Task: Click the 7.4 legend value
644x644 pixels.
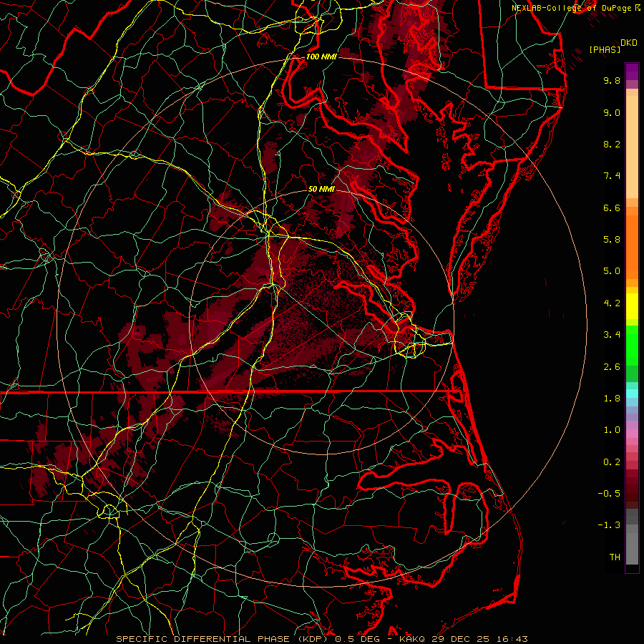Action: pyautogui.click(x=612, y=176)
